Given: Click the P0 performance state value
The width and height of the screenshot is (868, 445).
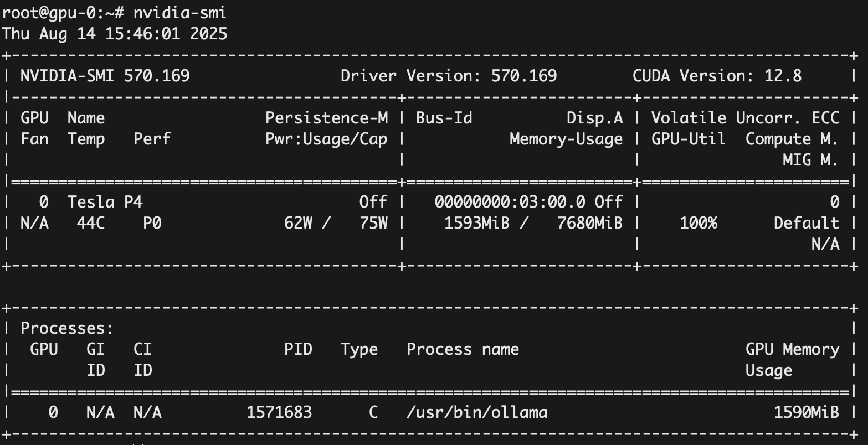Looking at the screenshot, I should pos(152,223).
